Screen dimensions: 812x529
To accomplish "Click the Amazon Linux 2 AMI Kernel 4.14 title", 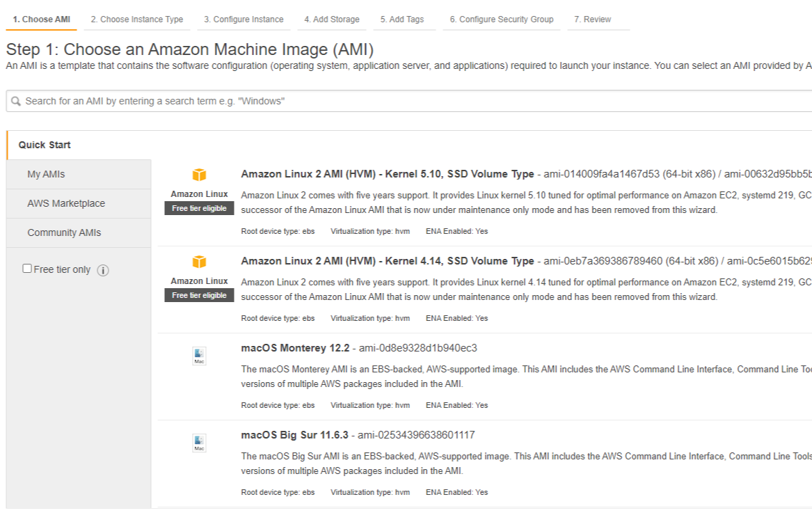I will [388, 261].
